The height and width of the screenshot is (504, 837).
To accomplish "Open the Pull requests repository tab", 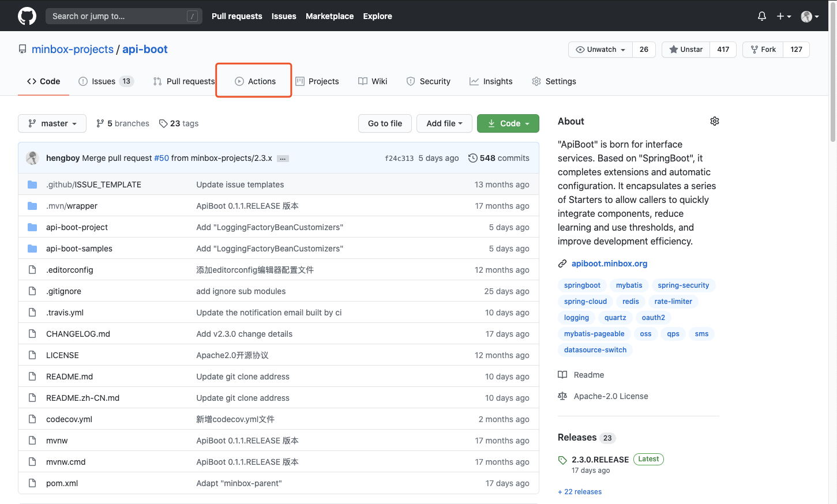I will coord(184,81).
